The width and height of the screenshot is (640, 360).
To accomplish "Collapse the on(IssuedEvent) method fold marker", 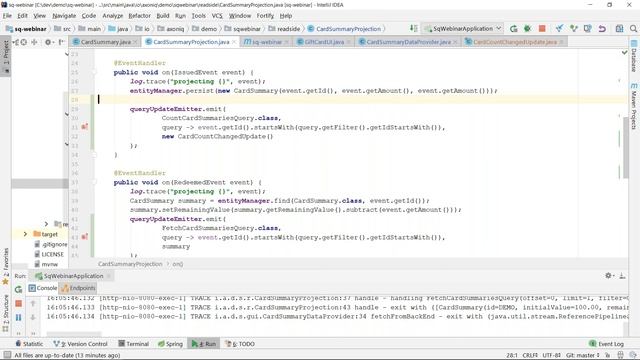I will coord(94,72).
